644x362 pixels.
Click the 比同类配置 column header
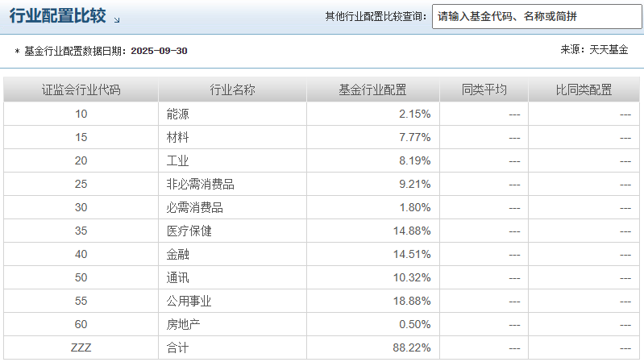point(584,89)
